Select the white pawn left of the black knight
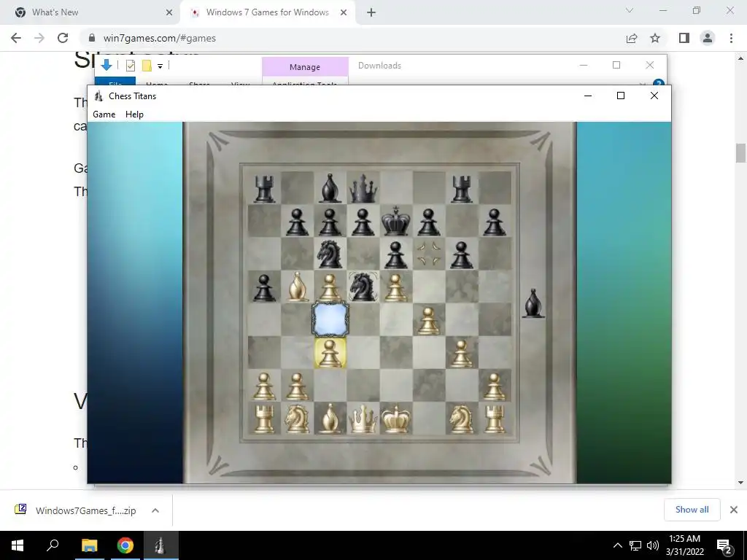Viewport: 747px width, 560px height. point(330,287)
